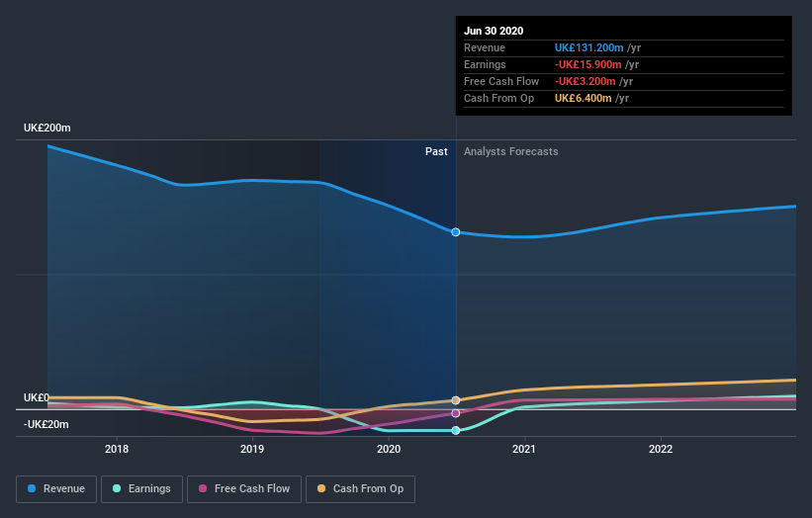Click the tooltip date 'Jun 30 2020'
Image resolution: width=812 pixels, height=518 pixels.
494,31
